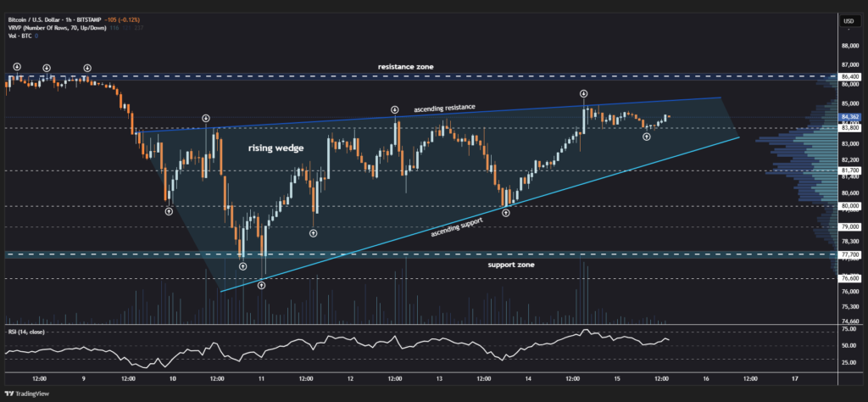Open the Bitcoin / U.S. Dollar symbol title
Viewport: 868px width, 402px height.
[x=53, y=8]
